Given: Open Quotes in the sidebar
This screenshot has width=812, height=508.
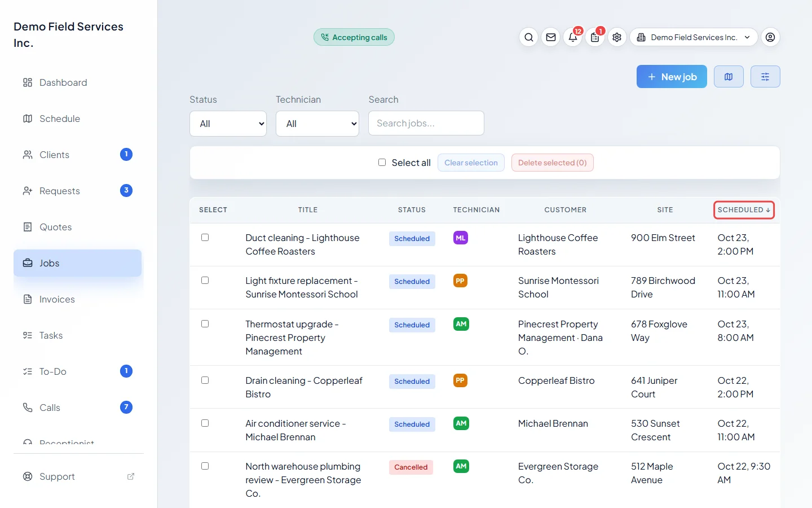Looking at the screenshot, I should (x=78, y=227).
